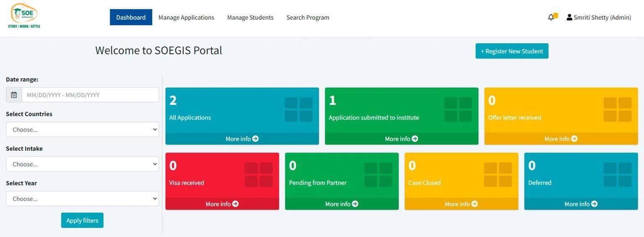This screenshot has height=237, width=644.
Task: Open the Manage Students menu item
Action: click(250, 17)
